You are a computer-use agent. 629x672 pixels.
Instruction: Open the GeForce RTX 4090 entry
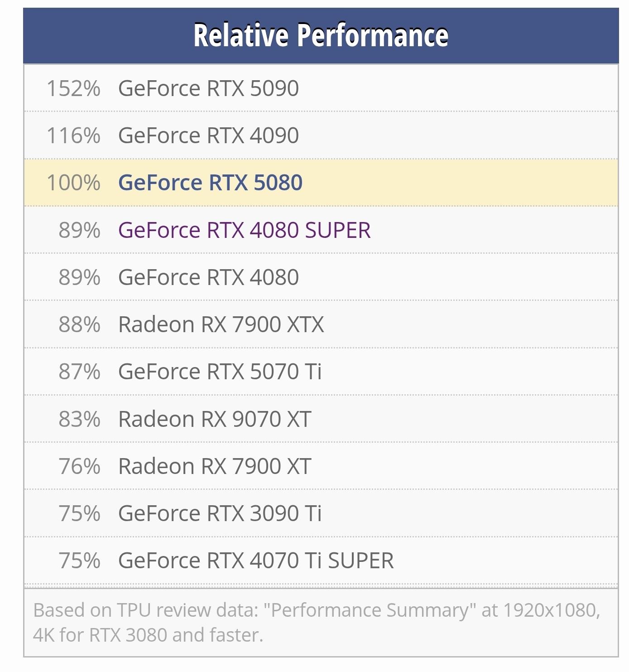208,135
